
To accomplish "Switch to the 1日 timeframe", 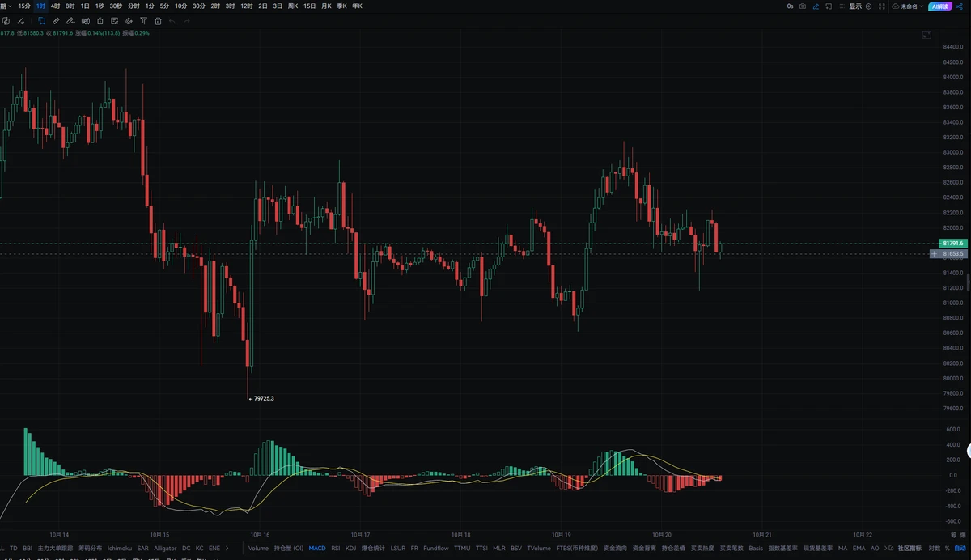I will [85, 6].
